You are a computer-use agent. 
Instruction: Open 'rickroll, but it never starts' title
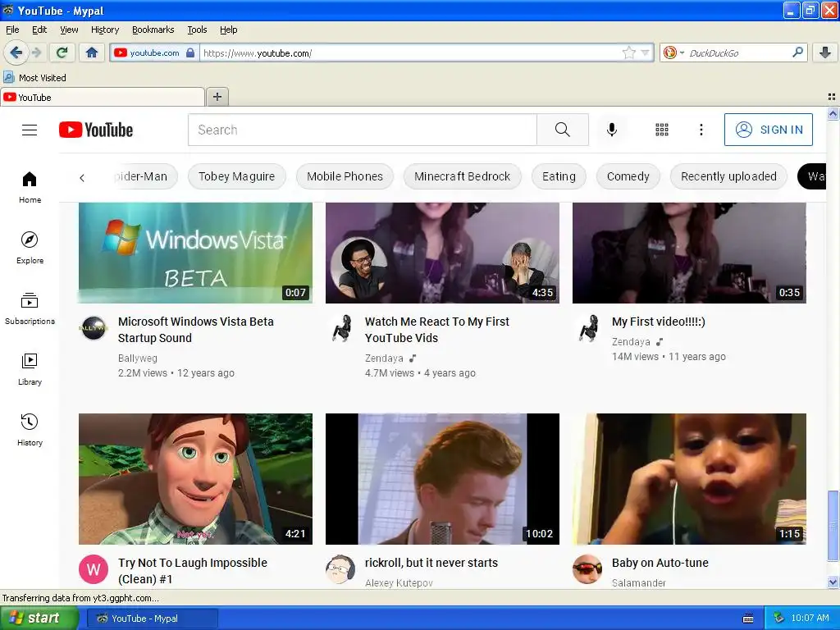click(431, 563)
